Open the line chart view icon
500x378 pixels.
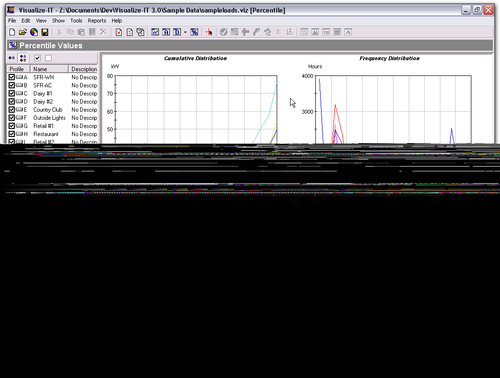click(155, 32)
